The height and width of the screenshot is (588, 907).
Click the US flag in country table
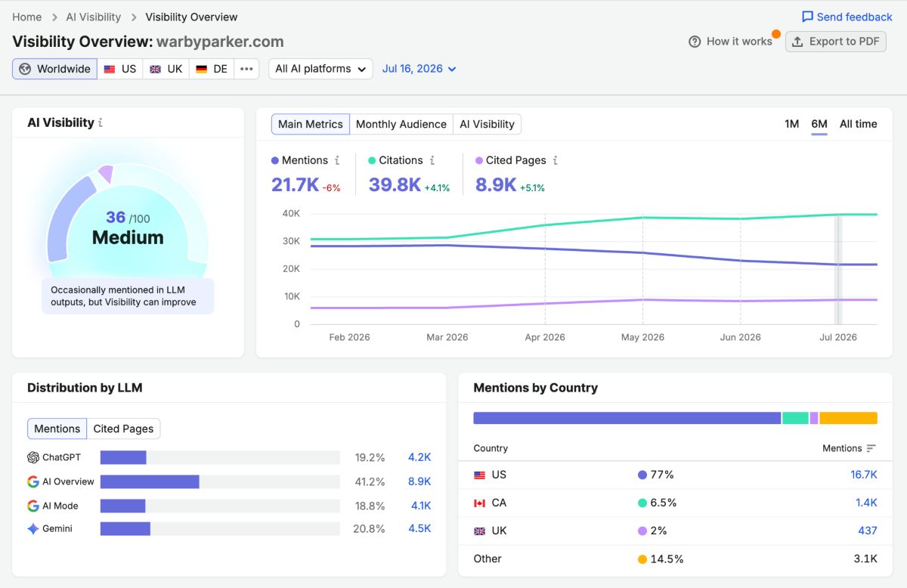tap(479, 475)
